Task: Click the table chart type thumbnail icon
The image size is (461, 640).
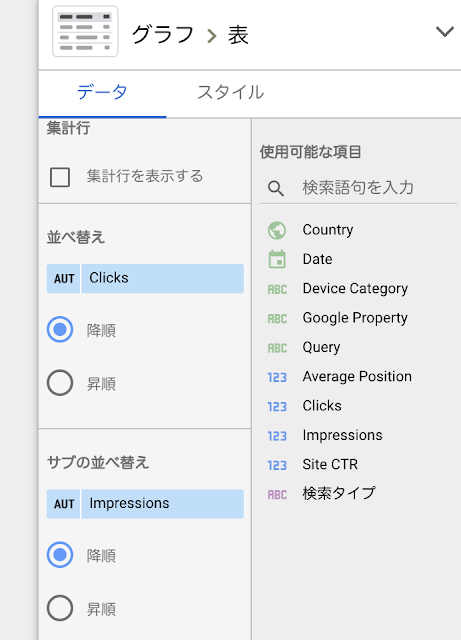Action: tap(85, 32)
